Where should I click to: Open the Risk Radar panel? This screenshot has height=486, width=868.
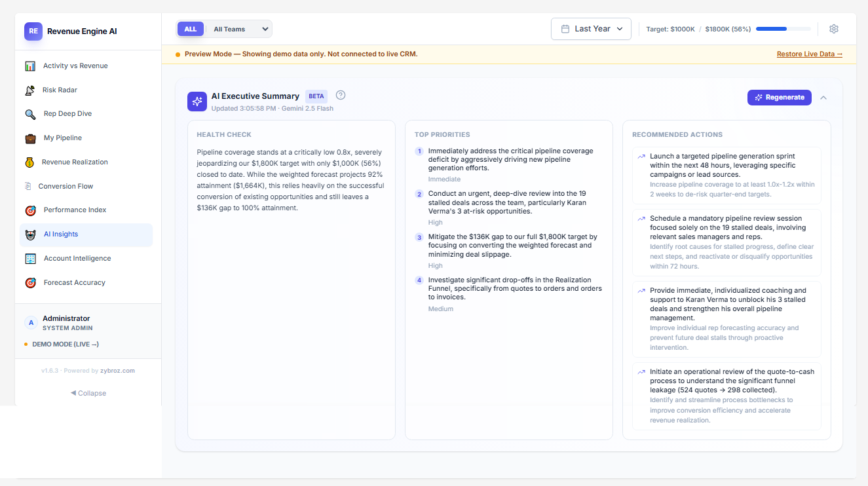pos(60,89)
